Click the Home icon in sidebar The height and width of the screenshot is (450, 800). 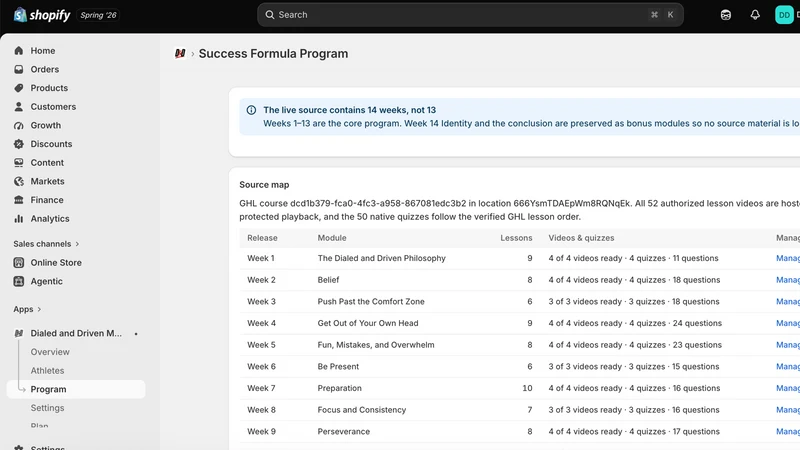[x=19, y=51]
